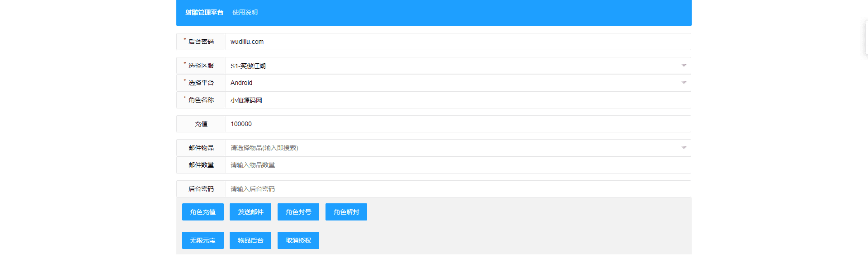Open the 邮件物品 item search dropdown
This screenshot has width=868, height=272.
pyautogui.click(x=458, y=148)
